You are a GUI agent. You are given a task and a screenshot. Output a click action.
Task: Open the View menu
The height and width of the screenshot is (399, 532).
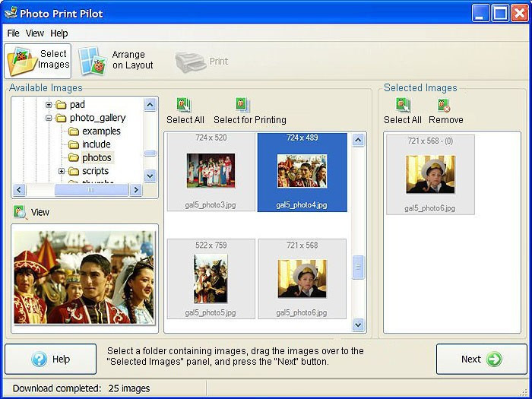click(35, 33)
